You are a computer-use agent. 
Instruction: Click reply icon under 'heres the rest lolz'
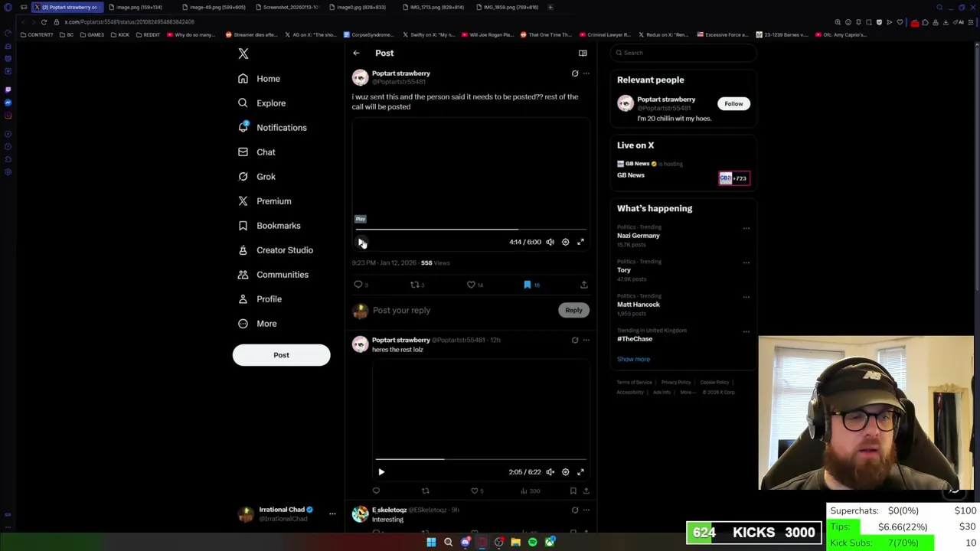pyautogui.click(x=376, y=491)
